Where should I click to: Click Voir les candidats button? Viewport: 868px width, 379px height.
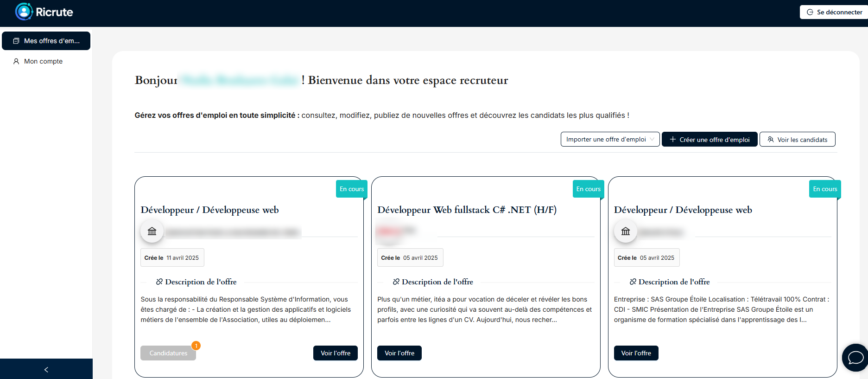tap(797, 139)
